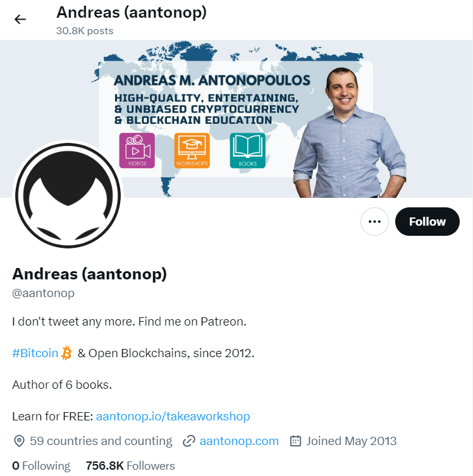Visit the aantonop.com website link
This screenshot has height=476, width=473.
coord(239,441)
